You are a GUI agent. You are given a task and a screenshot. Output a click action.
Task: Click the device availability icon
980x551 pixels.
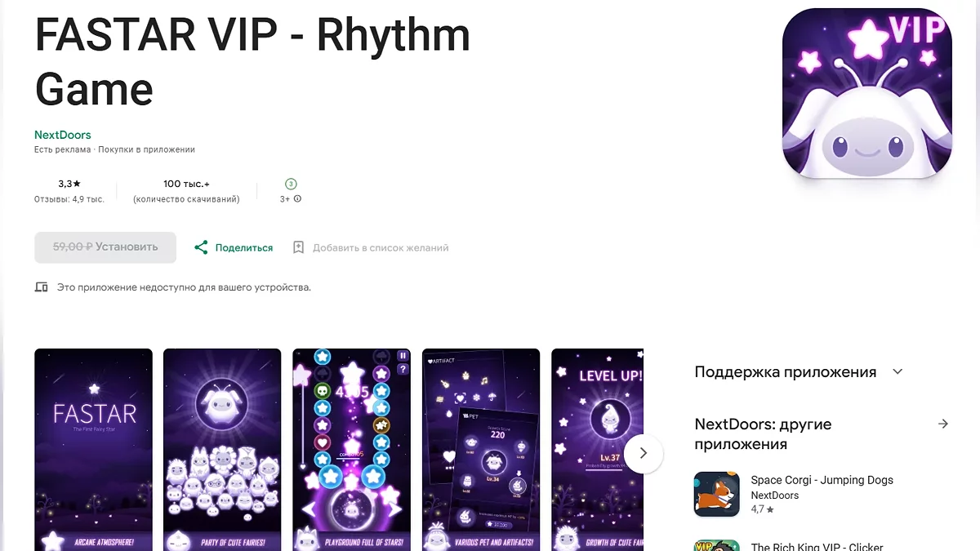(41, 287)
